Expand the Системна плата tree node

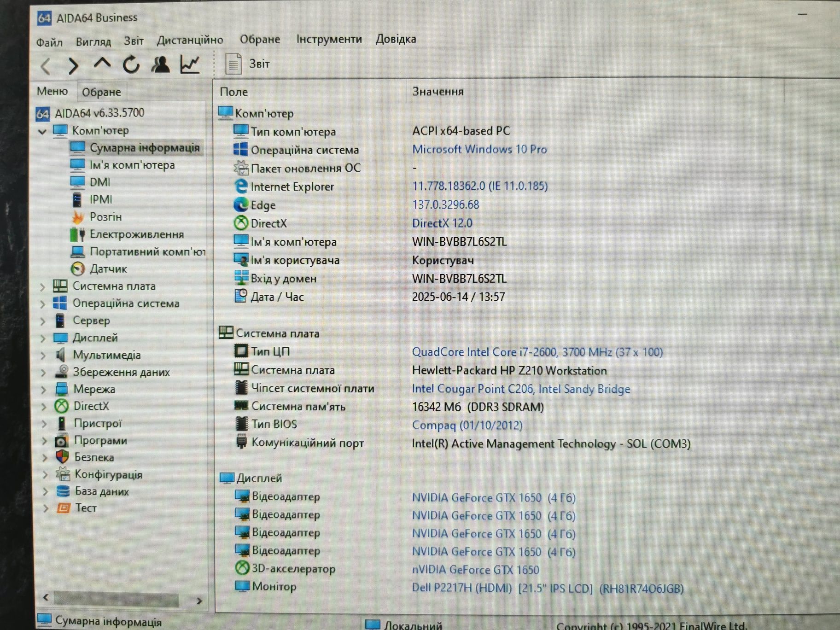(x=43, y=287)
